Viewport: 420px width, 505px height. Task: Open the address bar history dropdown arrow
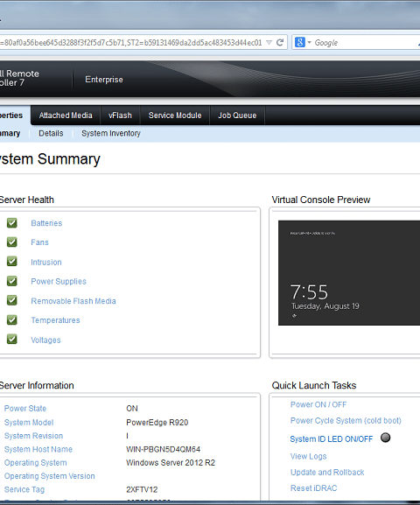tap(269, 43)
